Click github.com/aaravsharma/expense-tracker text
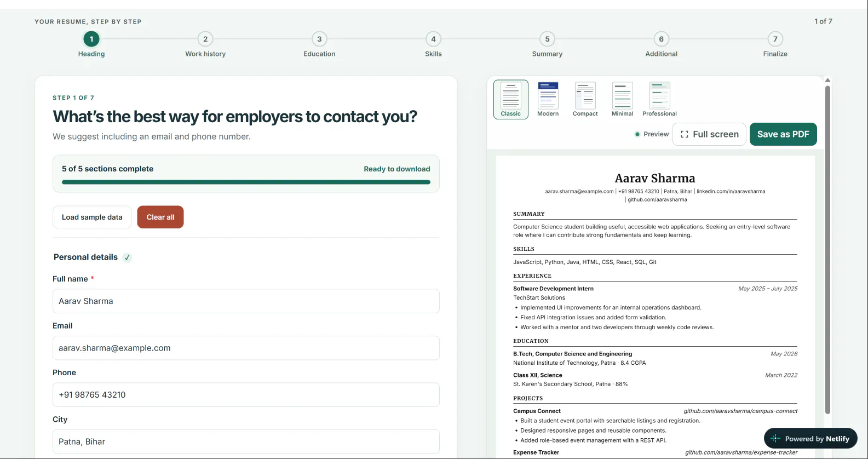The image size is (868, 459). pos(741,452)
